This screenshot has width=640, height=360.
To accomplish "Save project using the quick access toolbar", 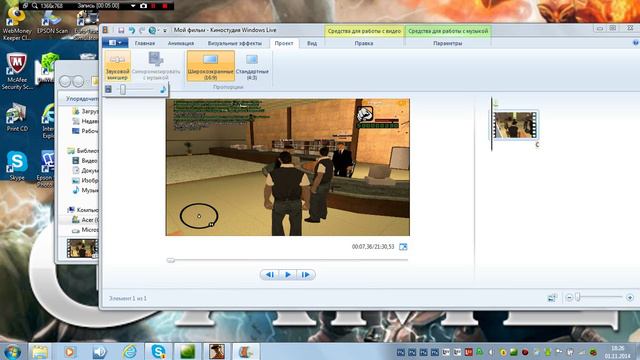I will [121, 30].
